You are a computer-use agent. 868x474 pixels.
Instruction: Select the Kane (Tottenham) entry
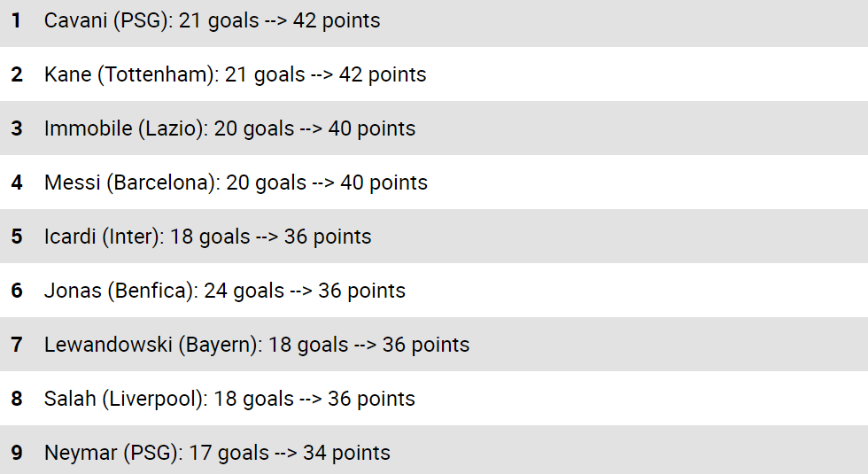click(x=235, y=74)
